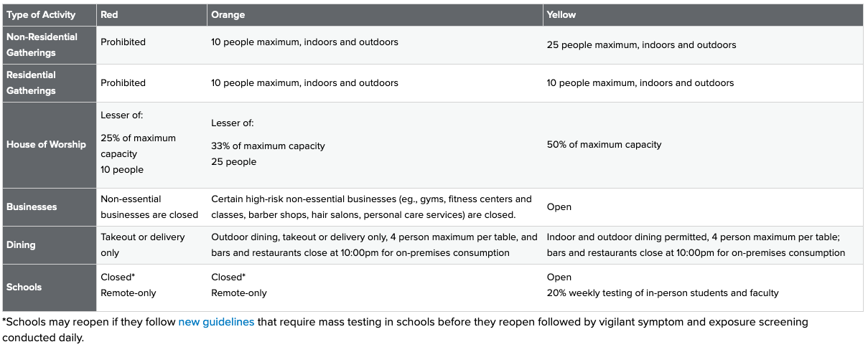Select the House of Worship row label

coord(46,144)
